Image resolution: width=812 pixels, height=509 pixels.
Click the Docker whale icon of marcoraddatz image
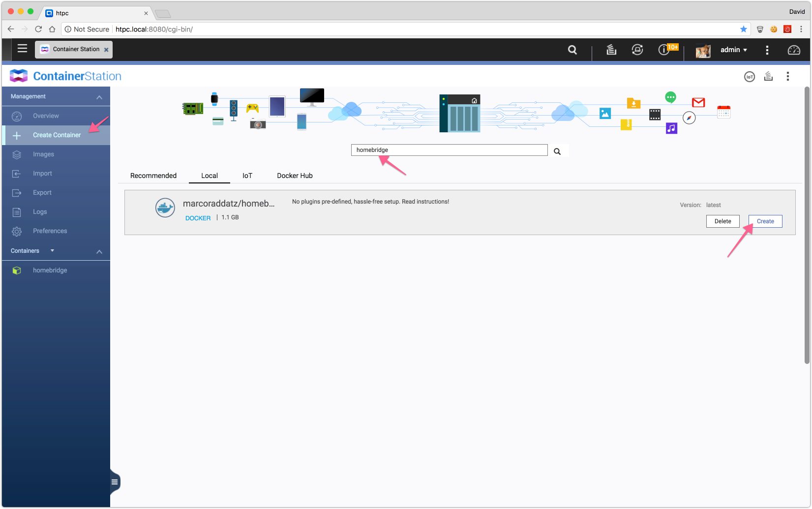tap(165, 208)
